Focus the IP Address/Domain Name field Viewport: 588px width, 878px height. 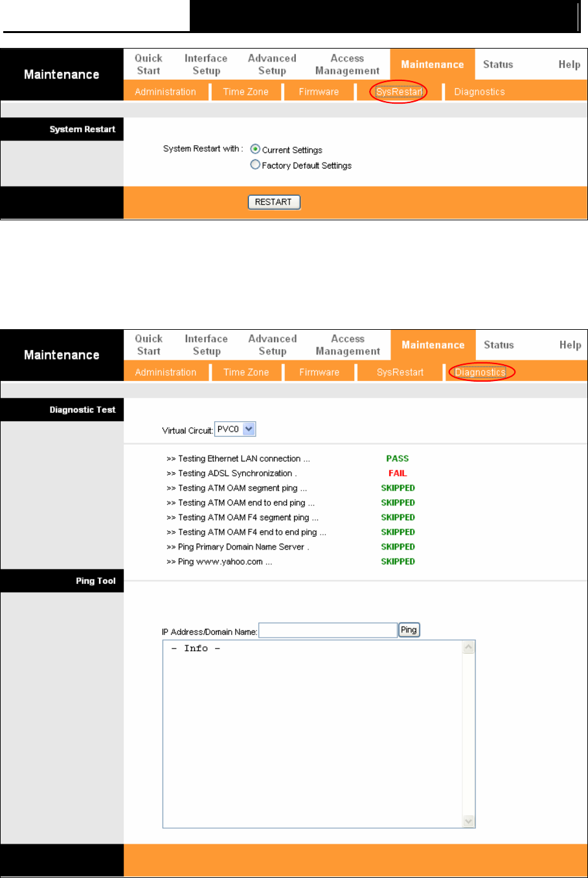(x=328, y=630)
